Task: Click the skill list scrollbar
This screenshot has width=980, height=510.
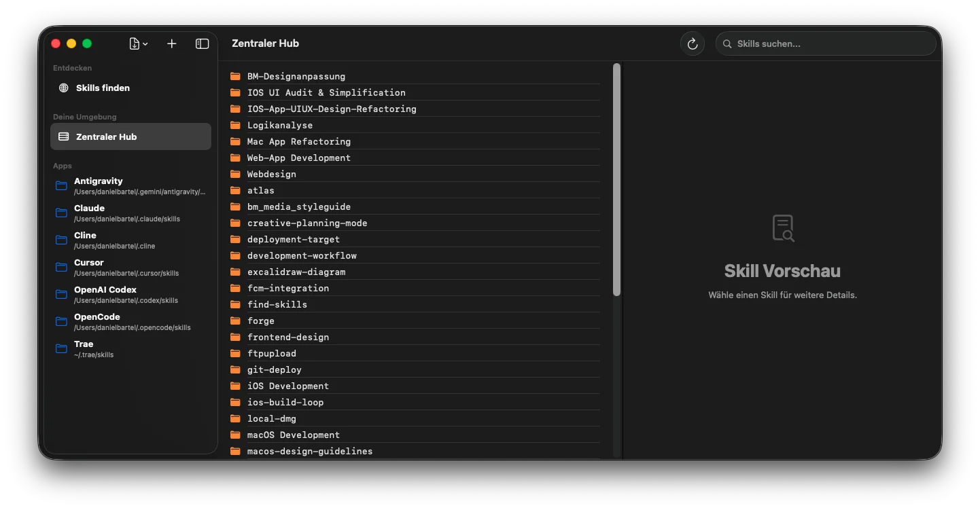Action: click(x=617, y=180)
